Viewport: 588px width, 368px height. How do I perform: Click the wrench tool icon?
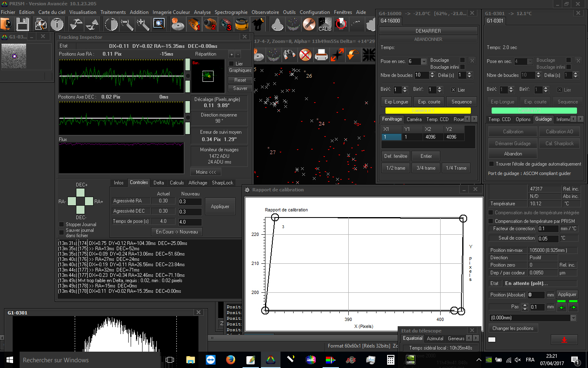tap(309, 25)
